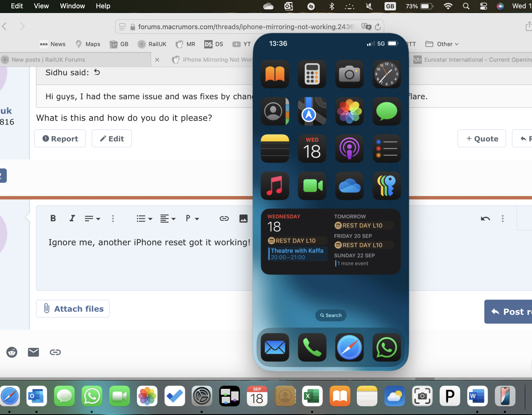This screenshot has height=415, width=532.
Task: Reload the page in Safari
Action: tap(378, 27)
